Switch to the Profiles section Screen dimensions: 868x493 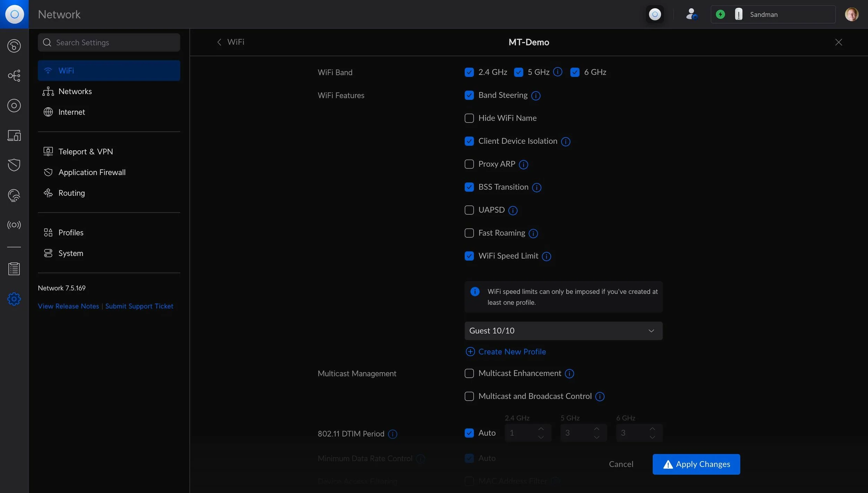point(70,232)
